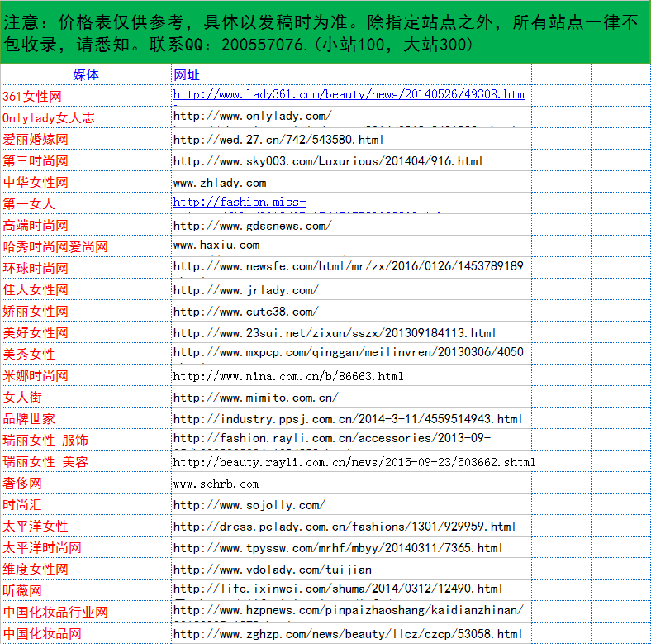Select the 太平洋时尚网 cell
This screenshot has height=644, width=651.
tap(86, 547)
